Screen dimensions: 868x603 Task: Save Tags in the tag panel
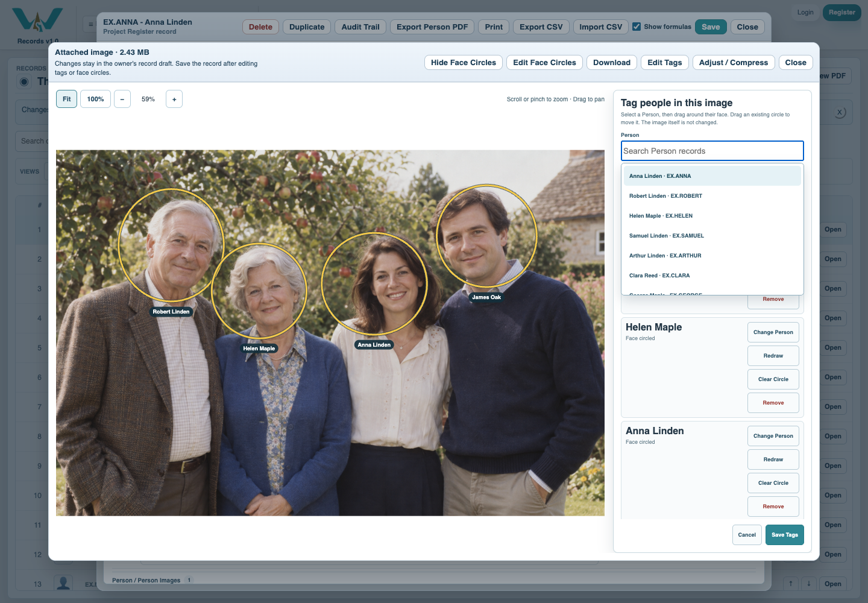[785, 535]
